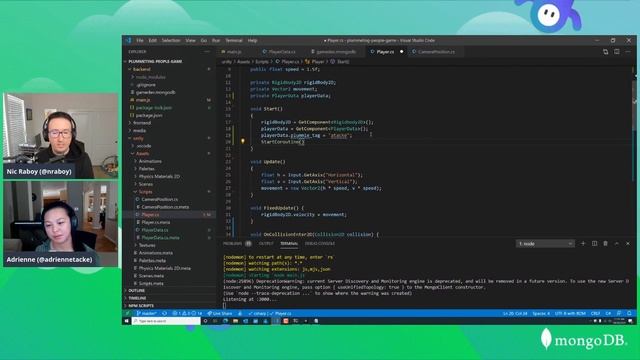
Task: Add a new terminal with plus icon
Action: click(583, 243)
